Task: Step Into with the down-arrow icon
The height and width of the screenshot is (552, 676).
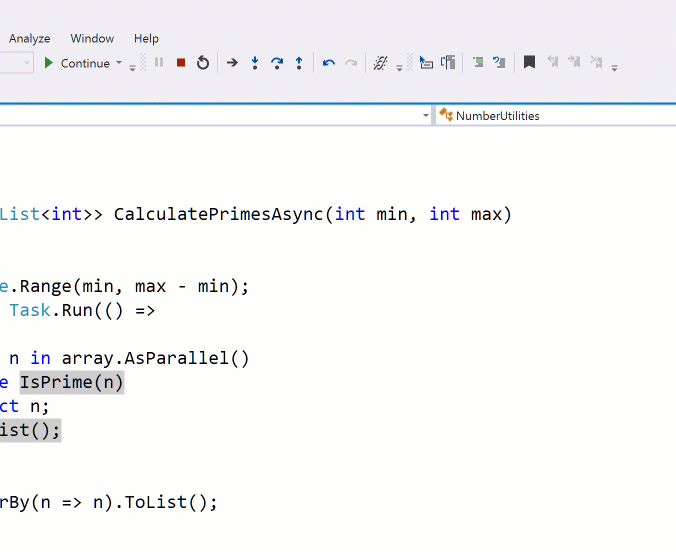Action: pyautogui.click(x=255, y=63)
